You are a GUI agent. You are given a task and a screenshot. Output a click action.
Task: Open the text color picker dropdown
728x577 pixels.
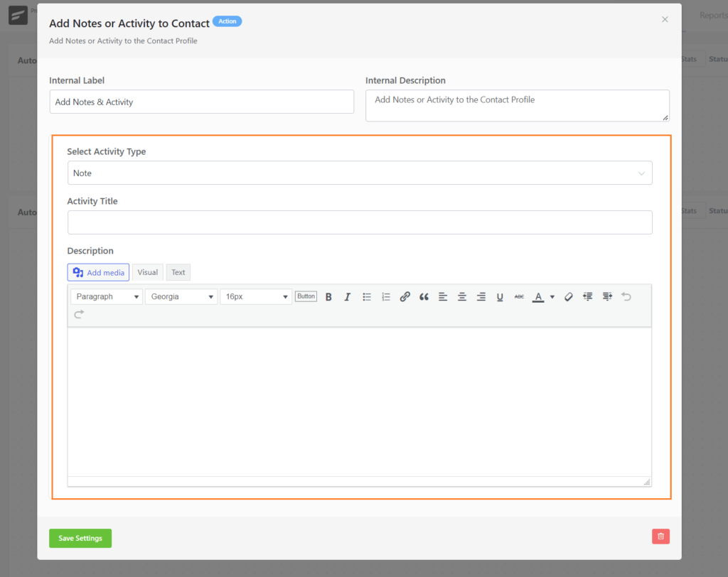coord(550,296)
